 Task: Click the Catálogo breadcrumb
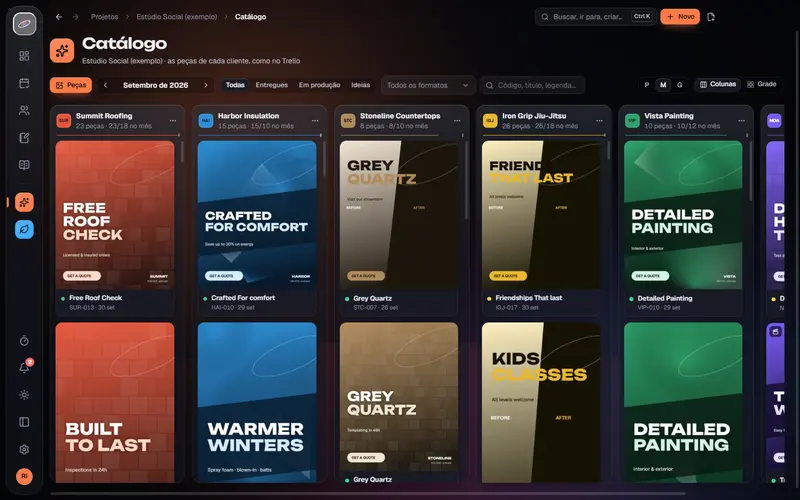pyautogui.click(x=251, y=17)
